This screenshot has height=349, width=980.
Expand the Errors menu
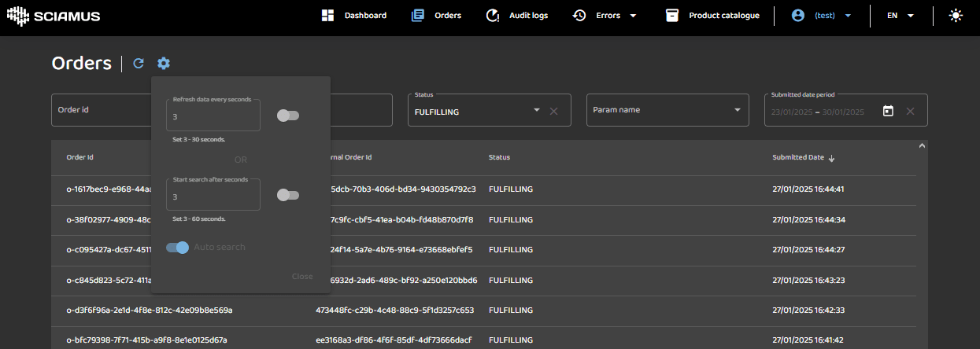pos(605,16)
